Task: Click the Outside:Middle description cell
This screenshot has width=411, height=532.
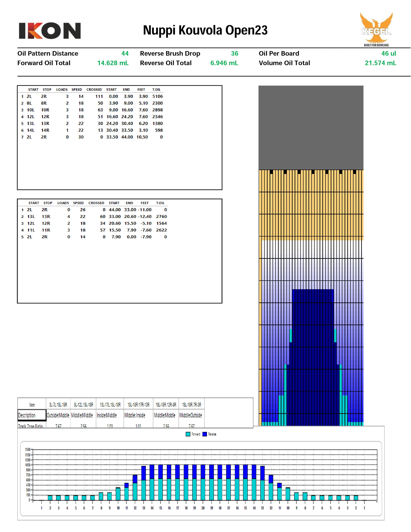Action: click(x=58, y=415)
